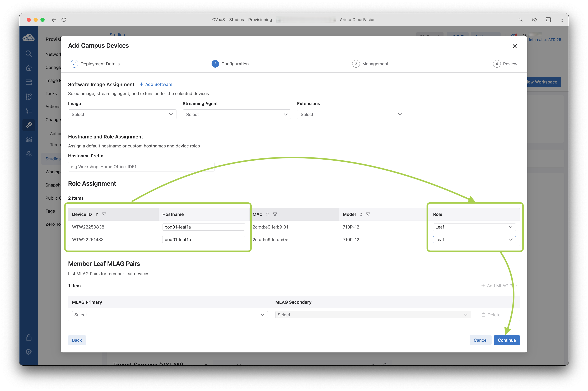This screenshot has height=391, width=588.
Task: Click the Back button
Action: pyautogui.click(x=77, y=340)
